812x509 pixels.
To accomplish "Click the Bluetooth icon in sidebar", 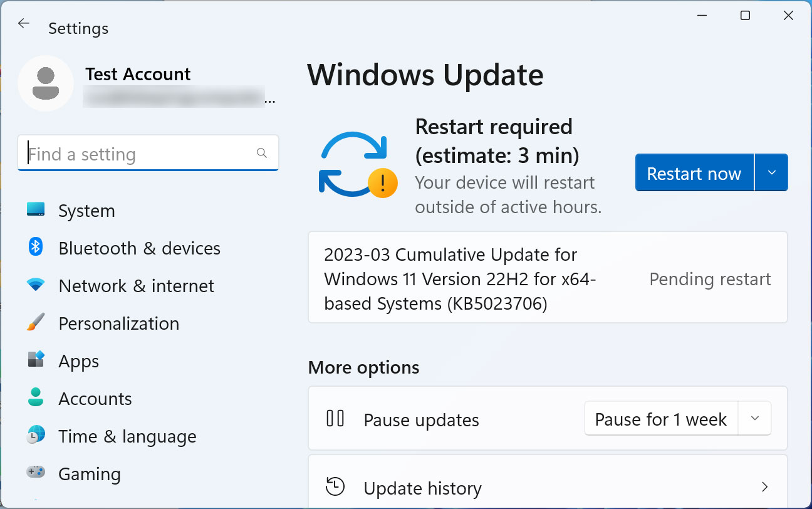I will pos(36,247).
